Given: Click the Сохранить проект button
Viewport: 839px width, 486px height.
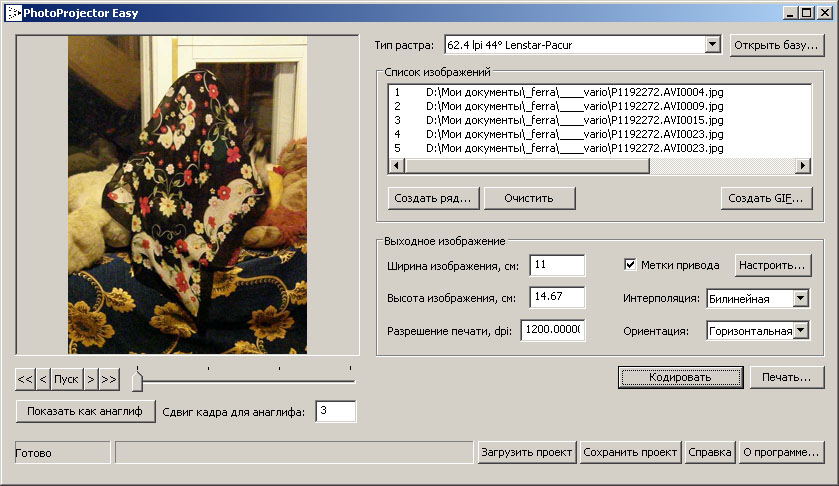Looking at the screenshot, I should [x=631, y=452].
